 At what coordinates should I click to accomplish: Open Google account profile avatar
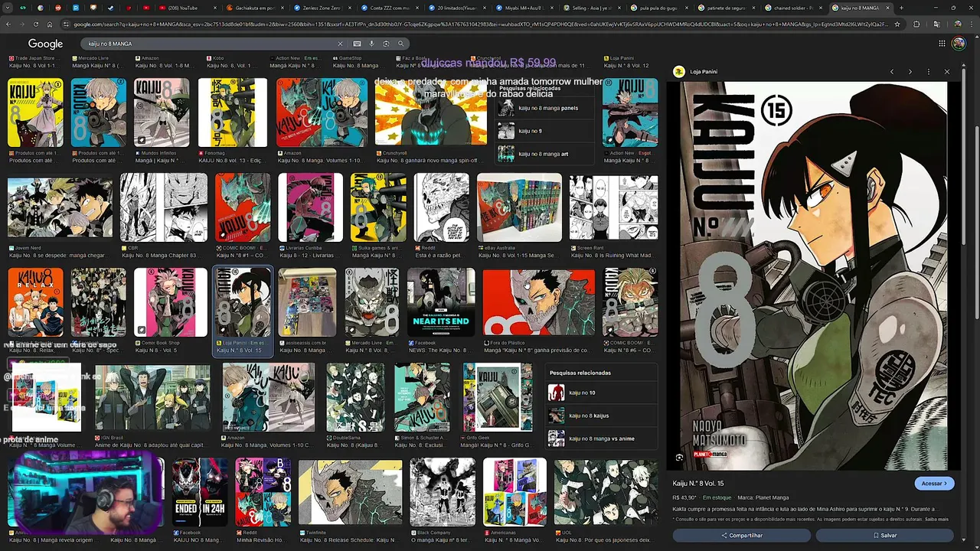click(959, 44)
